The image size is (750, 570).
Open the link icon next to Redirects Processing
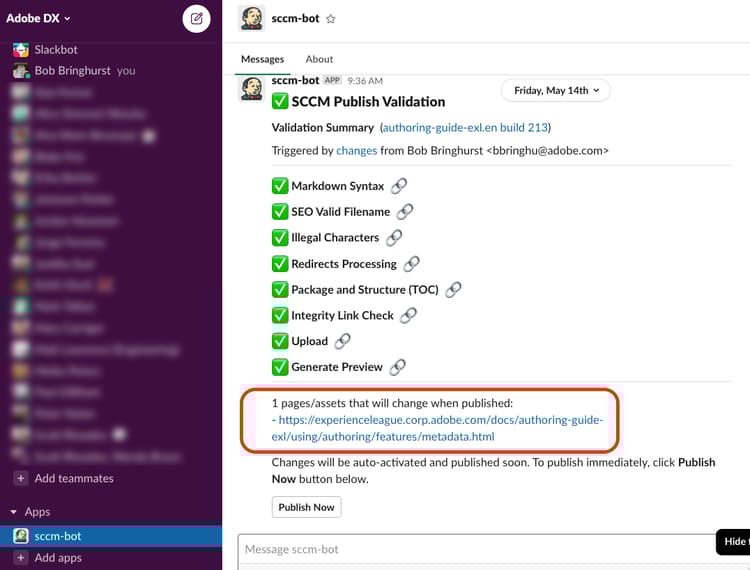(x=411, y=263)
